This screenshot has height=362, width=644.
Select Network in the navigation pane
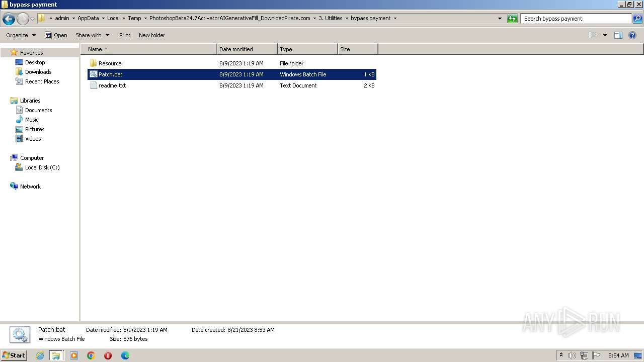[30, 187]
